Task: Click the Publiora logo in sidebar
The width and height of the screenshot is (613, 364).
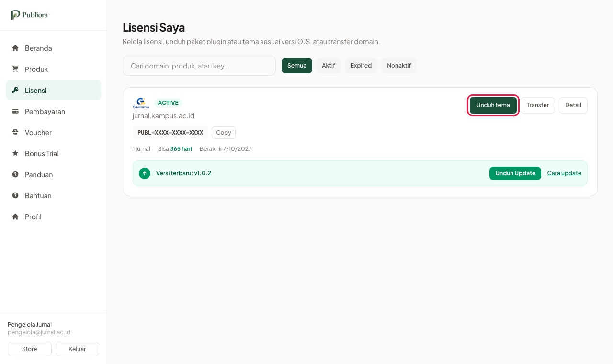Action: [x=30, y=15]
